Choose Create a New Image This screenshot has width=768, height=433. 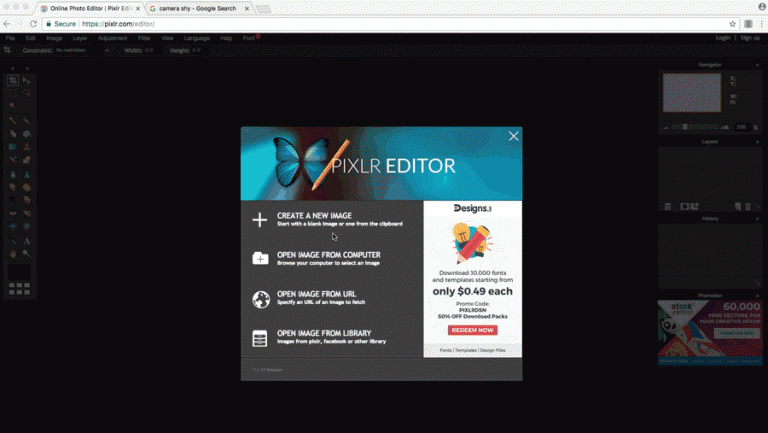click(x=327, y=219)
